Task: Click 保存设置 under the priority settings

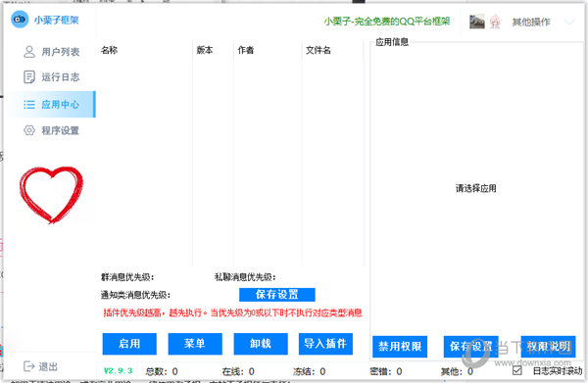Action: [277, 295]
